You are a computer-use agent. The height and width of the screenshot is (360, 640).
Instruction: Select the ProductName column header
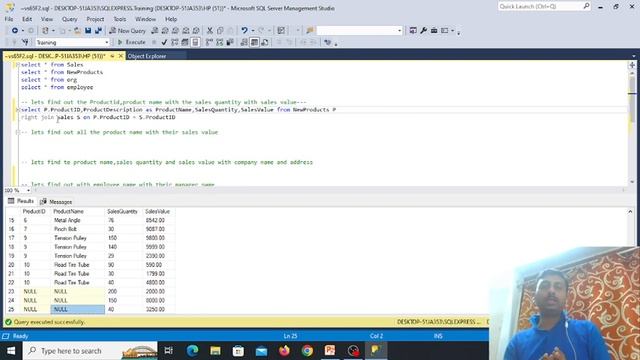click(x=78, y=211)
